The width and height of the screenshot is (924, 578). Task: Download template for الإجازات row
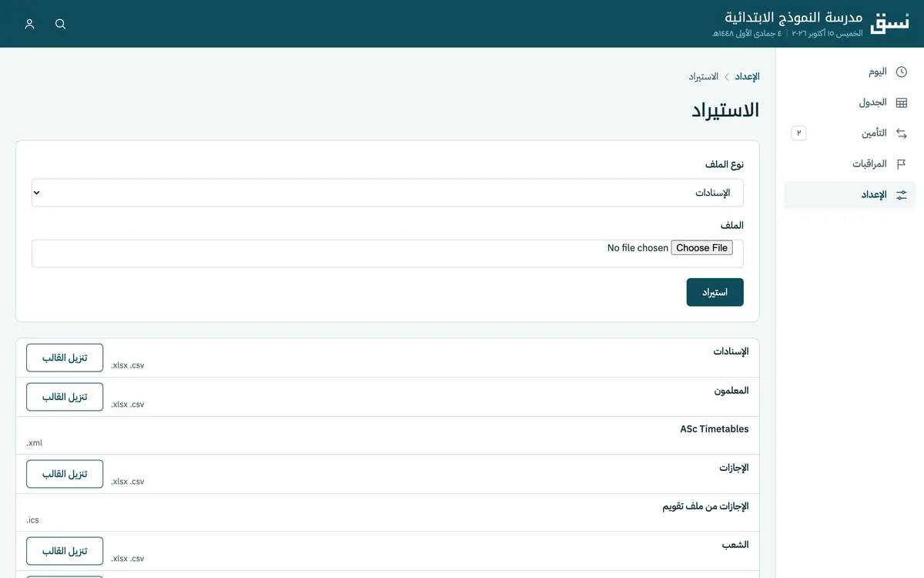pyautogui.click(x=65, y=474)
